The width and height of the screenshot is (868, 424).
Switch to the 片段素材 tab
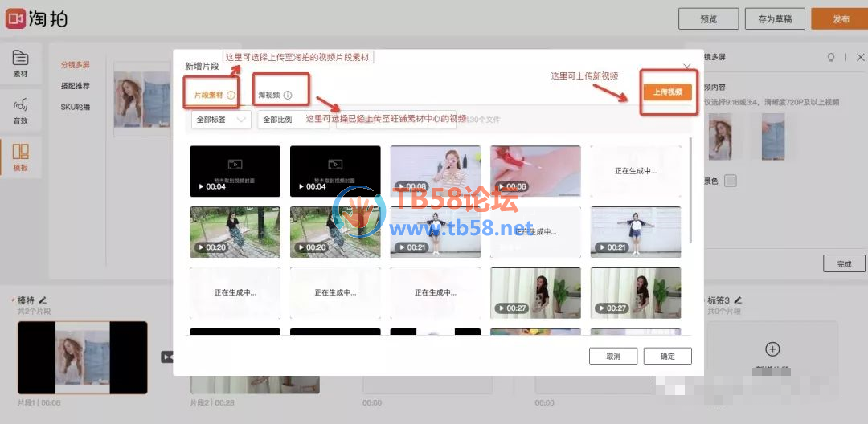(x=208, y=96)
